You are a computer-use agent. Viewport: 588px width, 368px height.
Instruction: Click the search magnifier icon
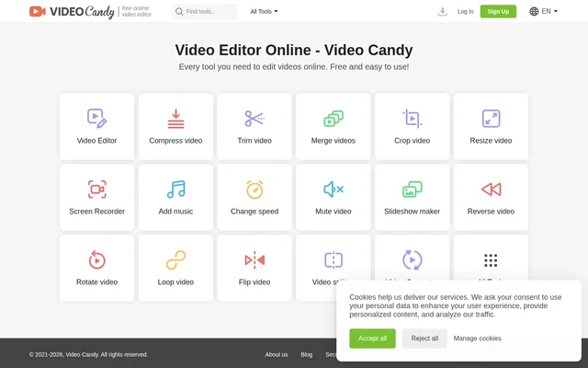pos(179,12)
